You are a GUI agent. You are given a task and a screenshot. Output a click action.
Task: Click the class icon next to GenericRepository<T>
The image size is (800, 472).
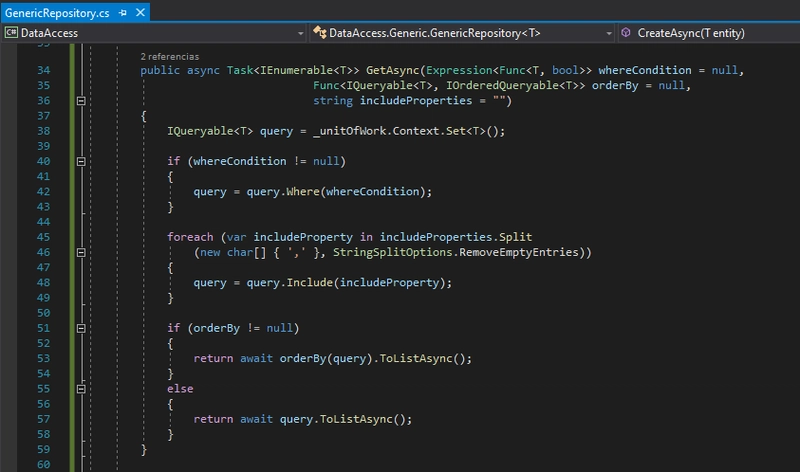[319, 33]
